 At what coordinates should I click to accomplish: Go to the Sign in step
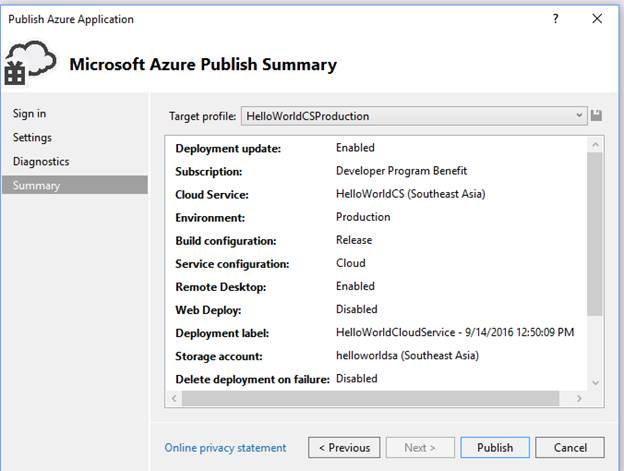tap(29, 113)
